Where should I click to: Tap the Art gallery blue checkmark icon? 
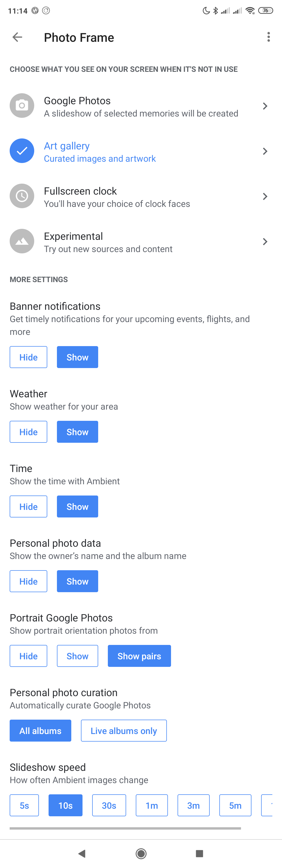point(22,151)
